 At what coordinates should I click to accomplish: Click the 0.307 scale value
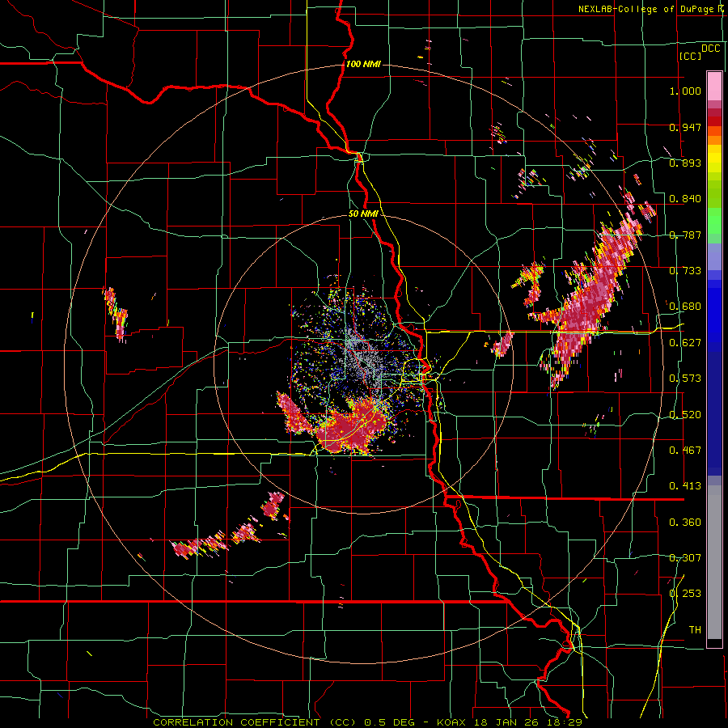point(685,558)
